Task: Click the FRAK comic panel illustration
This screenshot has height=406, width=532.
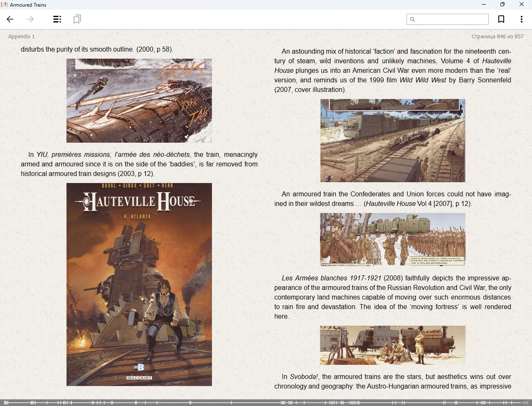Action: pos(139,101)
